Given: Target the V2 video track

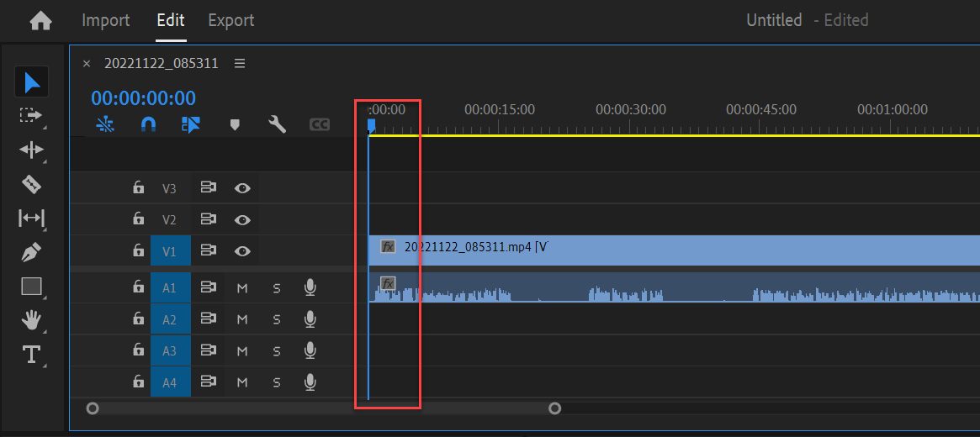Looking at the screenshot, I should 169,219.
